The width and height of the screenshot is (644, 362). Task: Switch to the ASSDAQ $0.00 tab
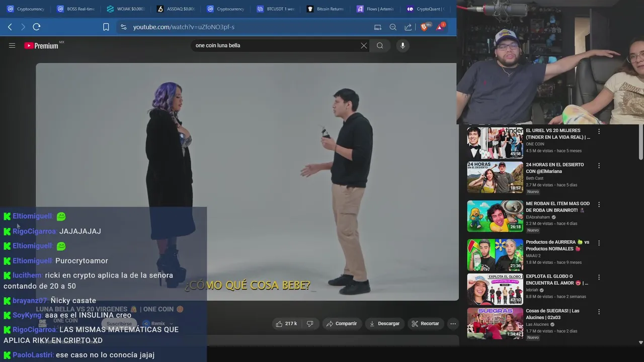[x=176, y=9]
